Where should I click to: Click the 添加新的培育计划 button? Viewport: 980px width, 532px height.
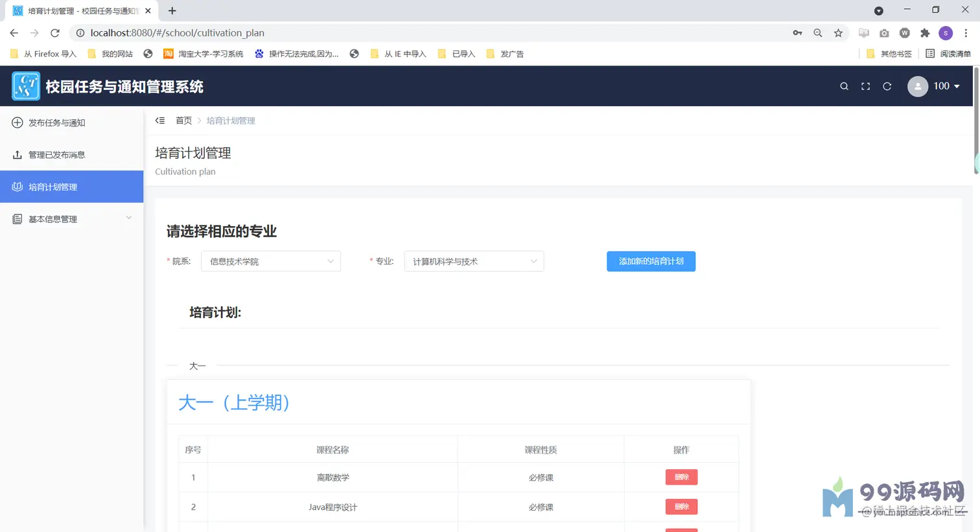click(651, 261)
